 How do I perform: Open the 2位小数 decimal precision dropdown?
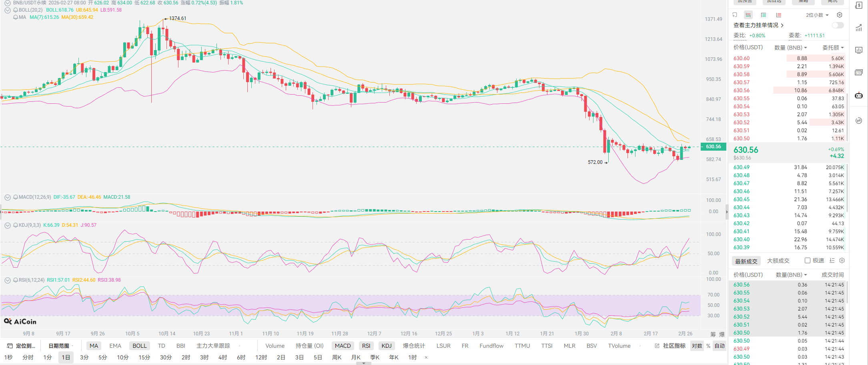[x=817, y=15]
